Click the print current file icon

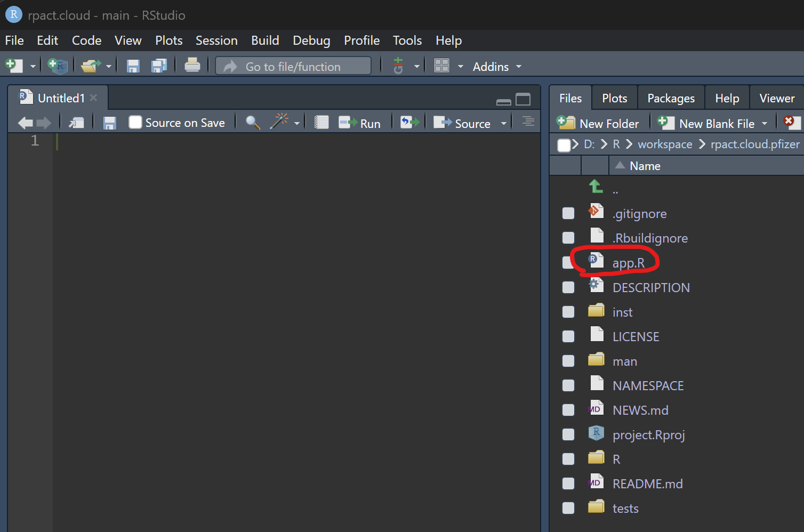point(192,65)
